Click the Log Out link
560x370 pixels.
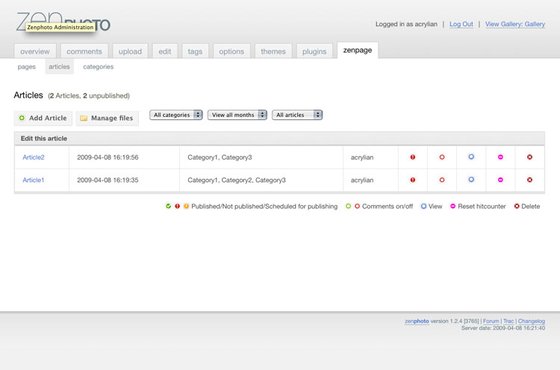point(461,24)
